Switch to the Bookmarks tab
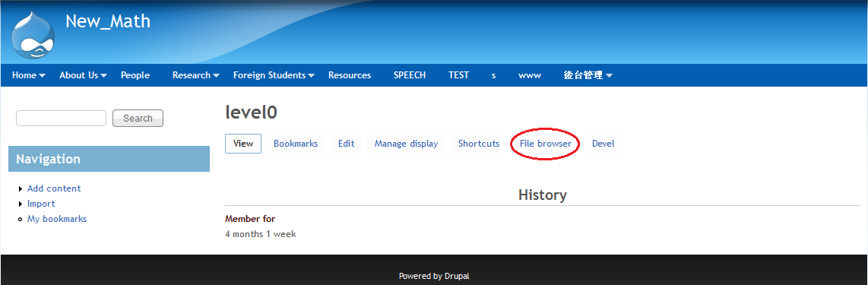 pyautogui.click(x=296, y=144)
